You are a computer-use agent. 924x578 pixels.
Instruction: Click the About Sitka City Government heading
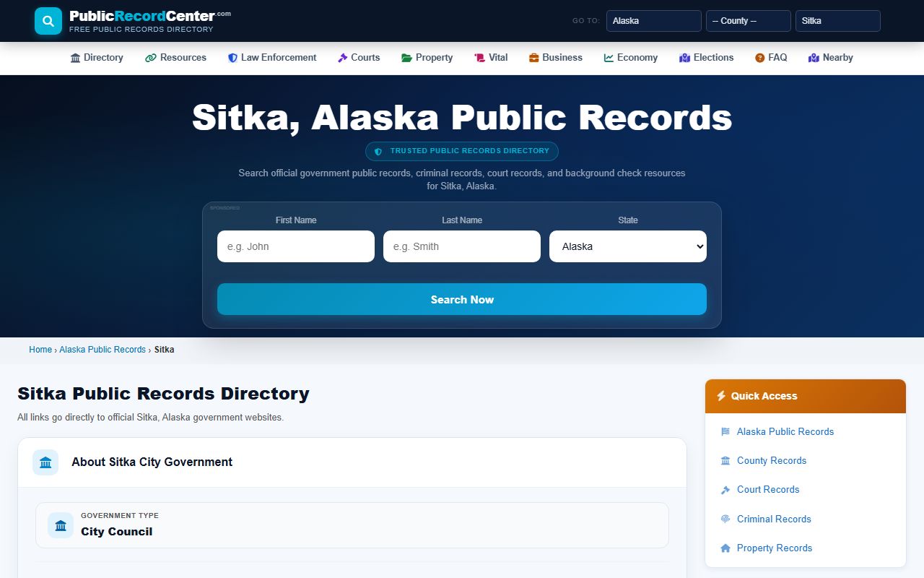[x=152, y=462]
